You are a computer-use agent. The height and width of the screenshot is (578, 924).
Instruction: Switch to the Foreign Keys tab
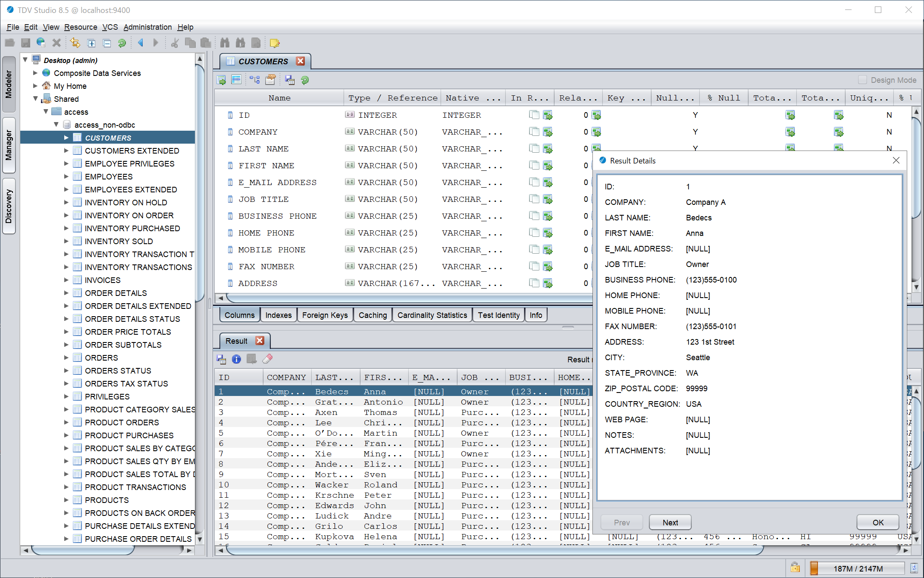click(325, 315)
